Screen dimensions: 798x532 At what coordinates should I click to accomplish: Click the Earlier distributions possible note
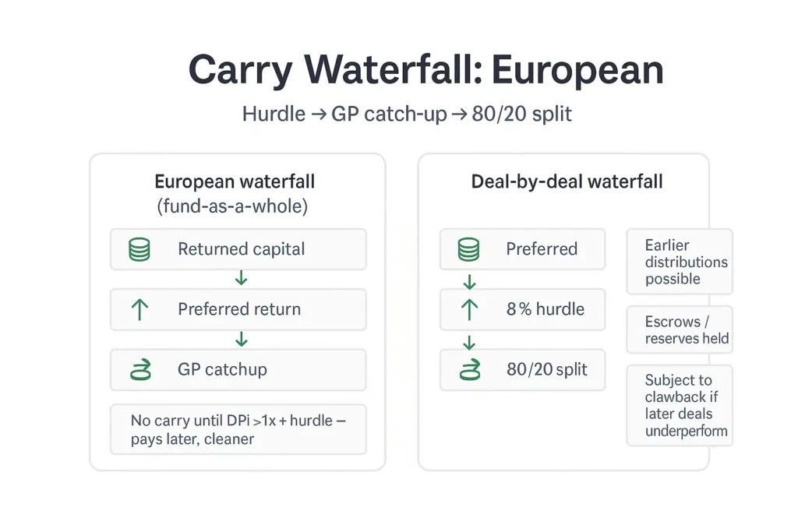[680, 262]
